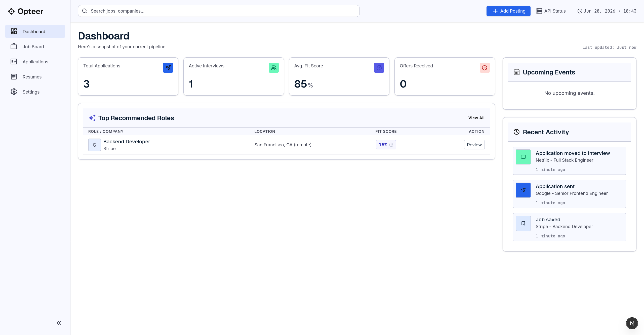Click the bookmark icon for Job saved activity
Viewport: 644px width, 335px height.
pos(523,223)
